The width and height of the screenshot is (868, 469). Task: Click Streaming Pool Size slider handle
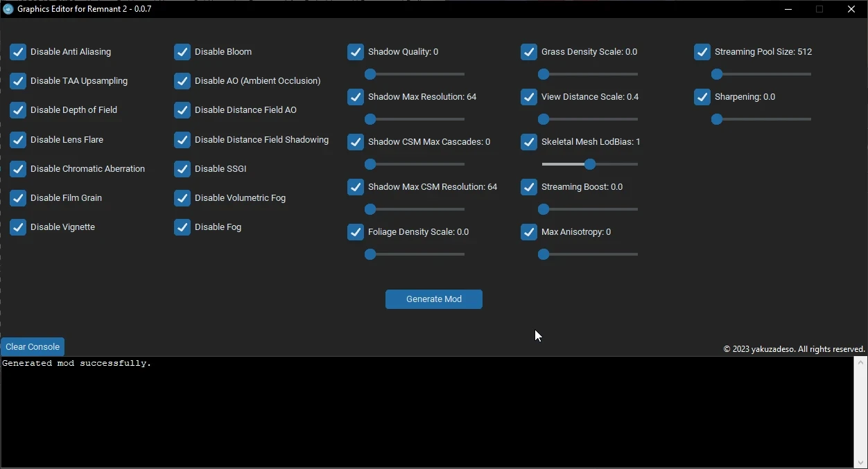coord(717,74)
